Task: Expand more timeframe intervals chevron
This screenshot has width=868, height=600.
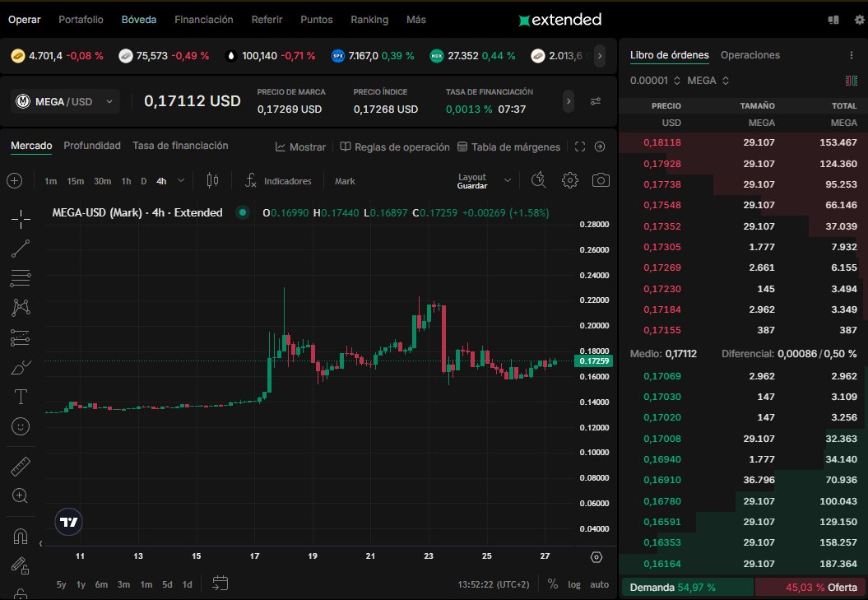Action: (181, 180)
